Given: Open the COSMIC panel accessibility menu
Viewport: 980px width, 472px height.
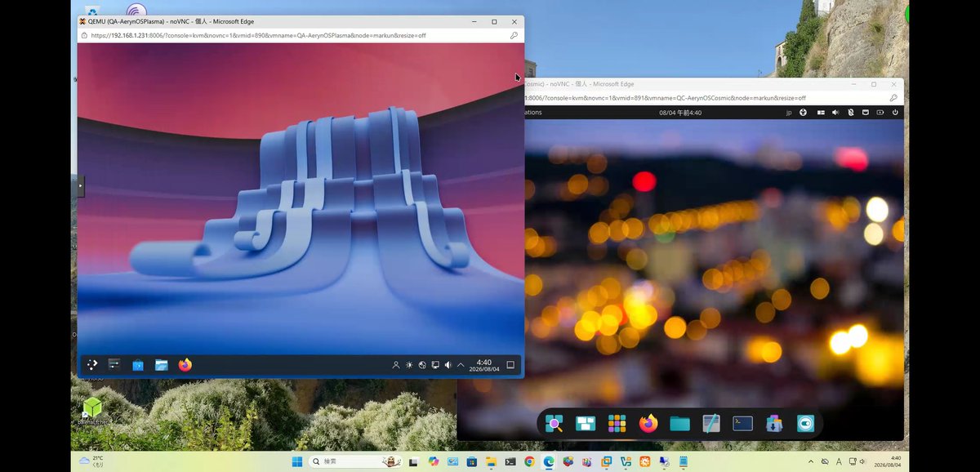Looking at the screenshot, I should [803, 113].
